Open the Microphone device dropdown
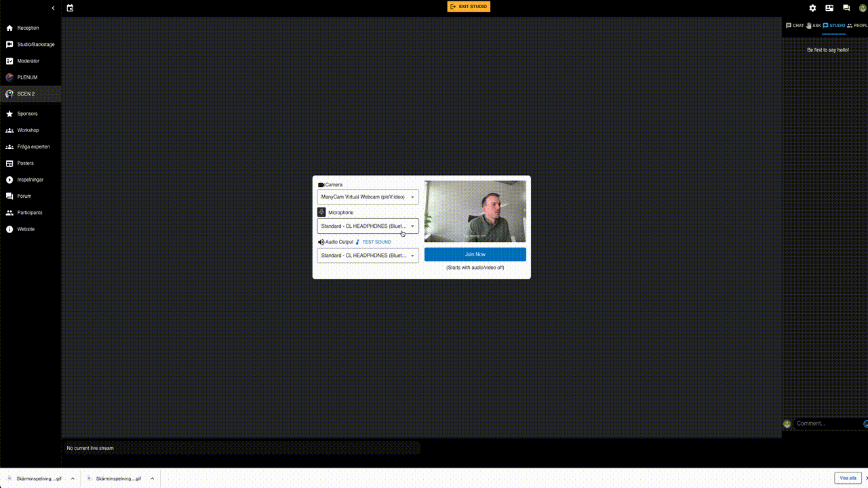 [x=368, y=226]
